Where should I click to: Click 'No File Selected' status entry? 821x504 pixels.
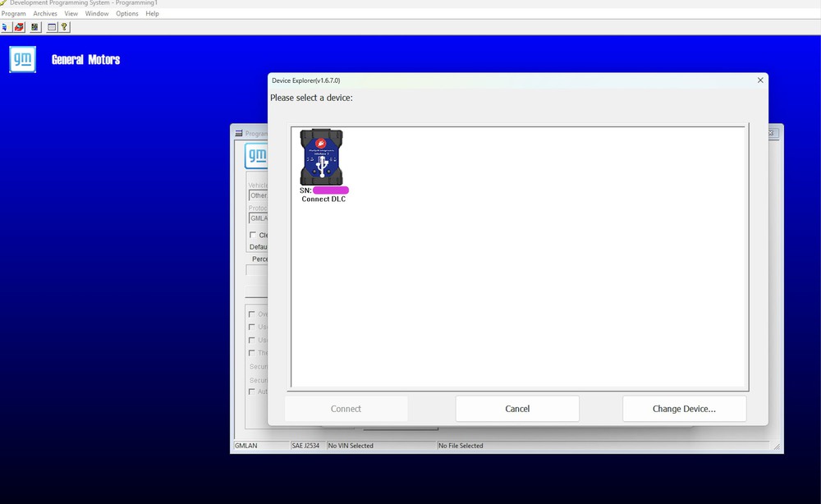[x=461, y=446]
